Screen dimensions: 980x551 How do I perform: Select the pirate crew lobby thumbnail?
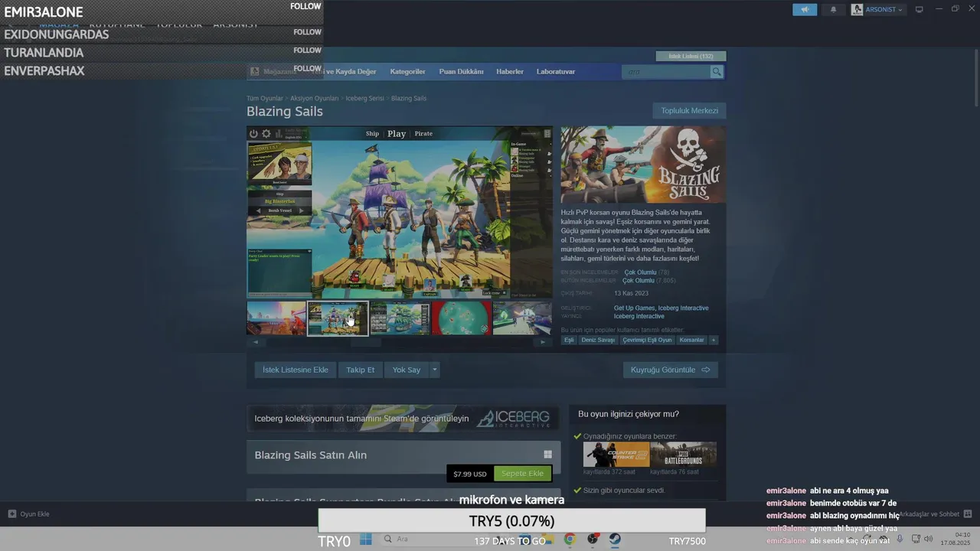[x=338, y=318]
